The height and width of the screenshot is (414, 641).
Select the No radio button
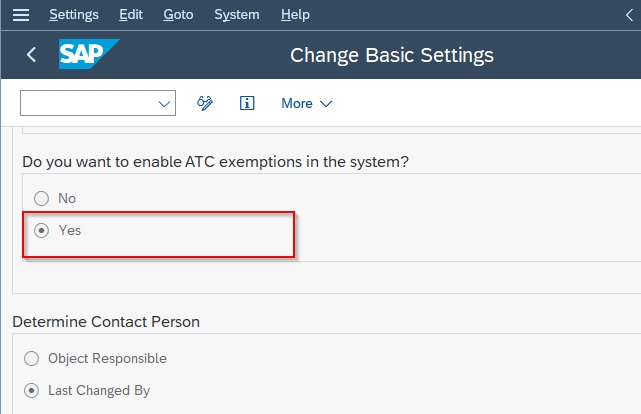(41, 198)
